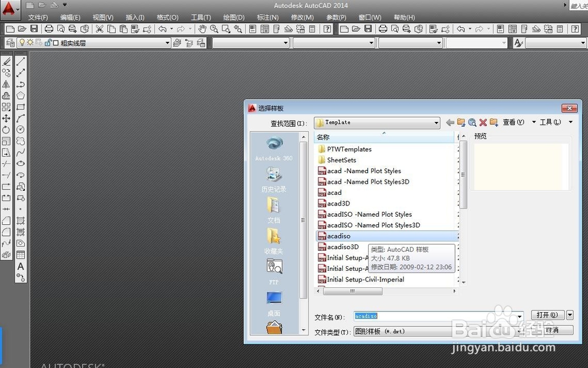The image size is (588, 368).
Task: Expand the 文件类型 图形样板 dropdown
Action: click(x=519, y=331)
